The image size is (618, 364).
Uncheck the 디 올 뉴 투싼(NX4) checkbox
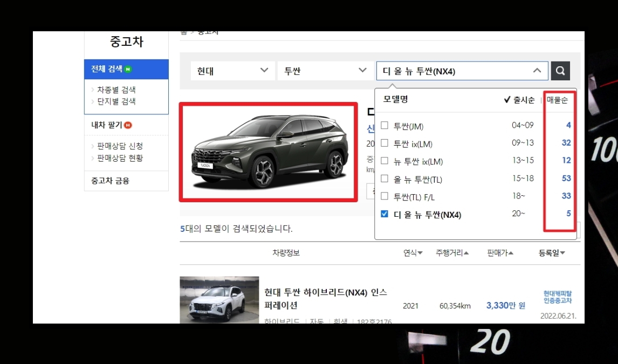pyautogui.click(x=384, y=214)
